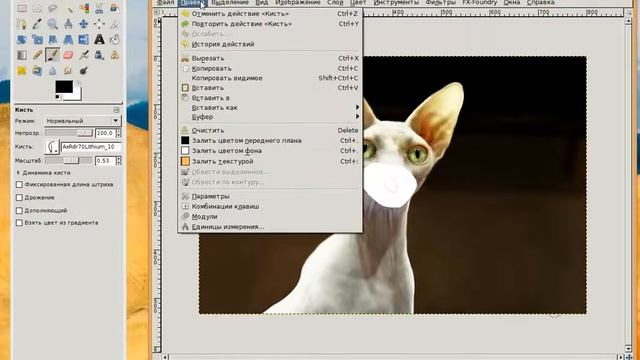Click the brush preview button next to Кисть
Image resolution: width=640 pixels, height=360 pixels.
coord(52,147)
